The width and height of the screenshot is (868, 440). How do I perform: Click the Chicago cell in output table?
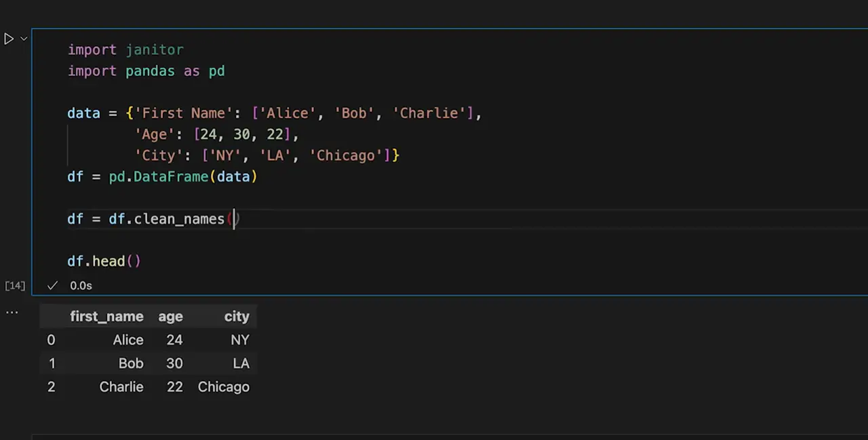click(223, 387)
